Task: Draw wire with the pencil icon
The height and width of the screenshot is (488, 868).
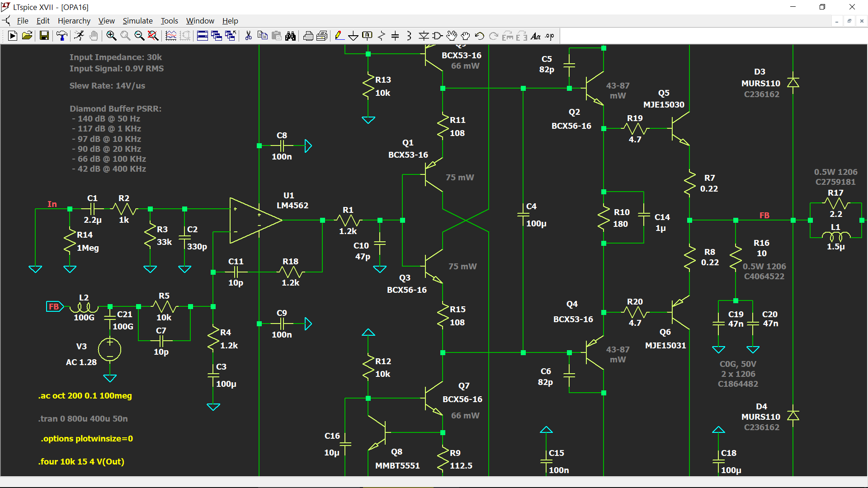Action: [339, 36]
